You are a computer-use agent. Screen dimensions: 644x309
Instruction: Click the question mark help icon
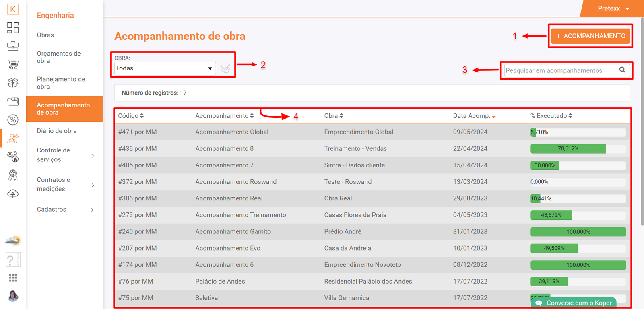[x=12, y=260]
